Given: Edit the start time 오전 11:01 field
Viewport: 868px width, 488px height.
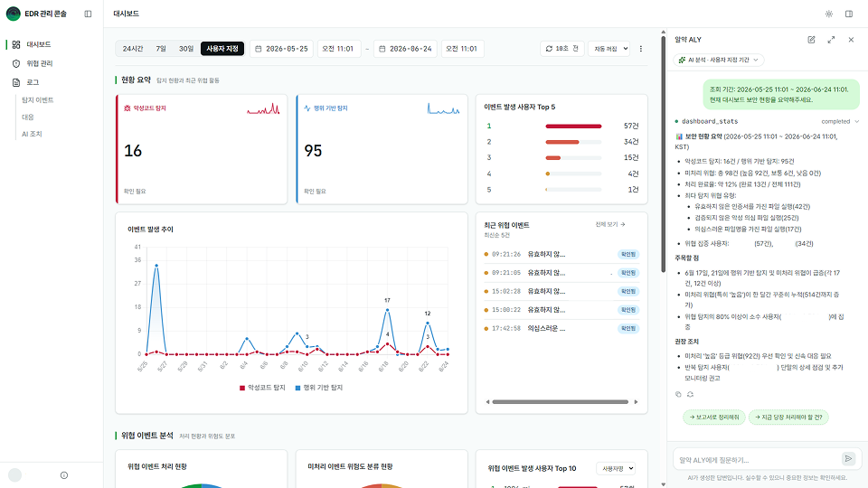Looking at the screenshot, I should 339,49.
